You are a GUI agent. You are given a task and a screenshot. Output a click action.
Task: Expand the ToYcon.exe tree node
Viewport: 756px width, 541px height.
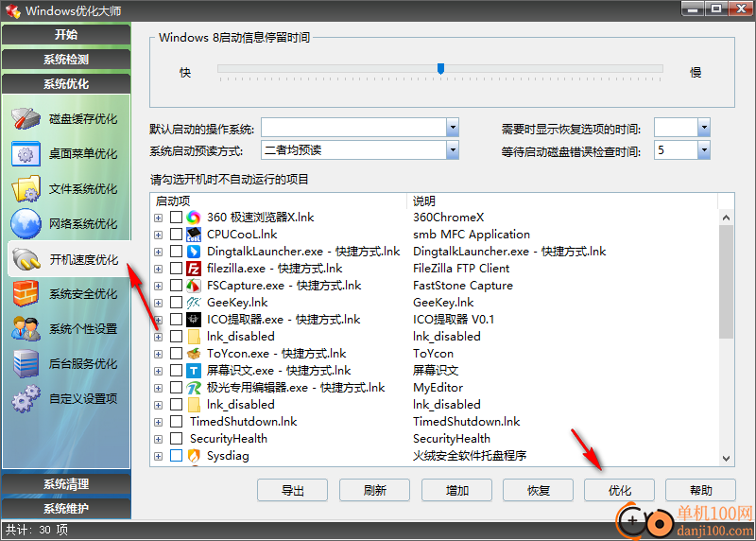[158, 355]
